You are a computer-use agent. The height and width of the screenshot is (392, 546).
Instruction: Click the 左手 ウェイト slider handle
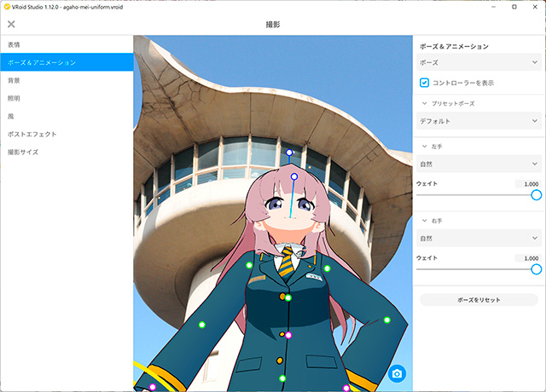pyautogui.click(x=536, y=194)
